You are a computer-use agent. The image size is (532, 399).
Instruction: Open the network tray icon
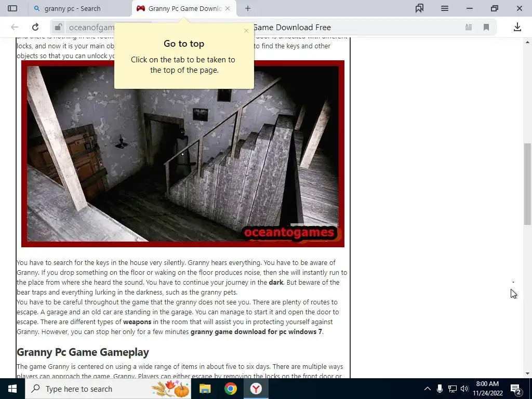[x=453, y=389]
